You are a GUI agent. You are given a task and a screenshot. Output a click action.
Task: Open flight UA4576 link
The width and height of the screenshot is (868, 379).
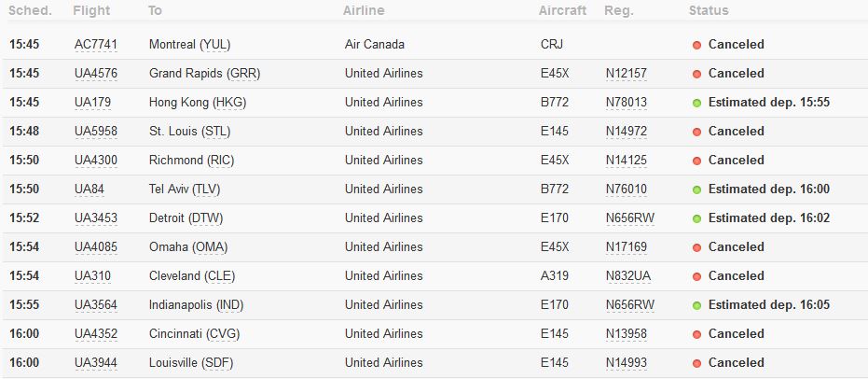click(x=96, y=74)
